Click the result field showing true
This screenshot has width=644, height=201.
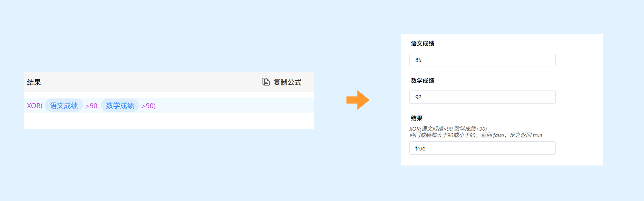[x=482, y=148]
